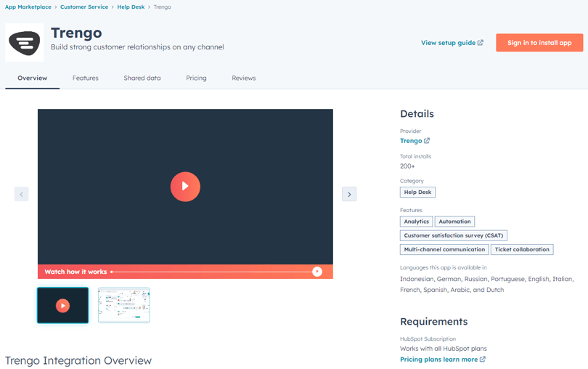Open the View setup guide link
Viewport: 588px width, 369px height.
[x=448, y=43]
